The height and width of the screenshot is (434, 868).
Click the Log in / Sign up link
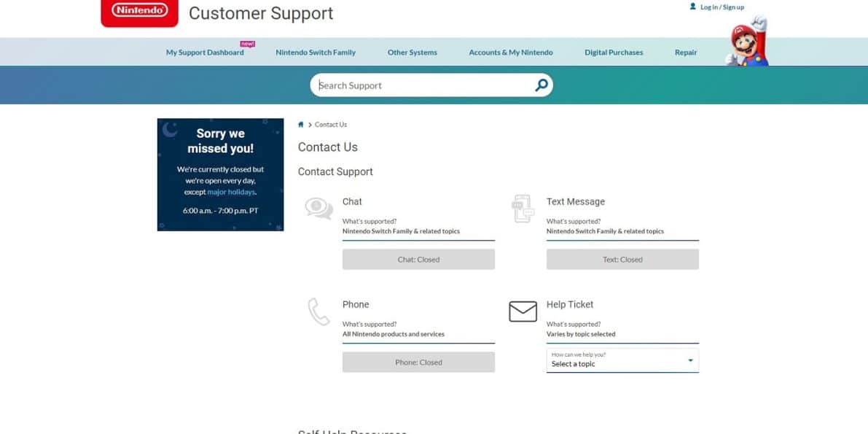(722, 7)
